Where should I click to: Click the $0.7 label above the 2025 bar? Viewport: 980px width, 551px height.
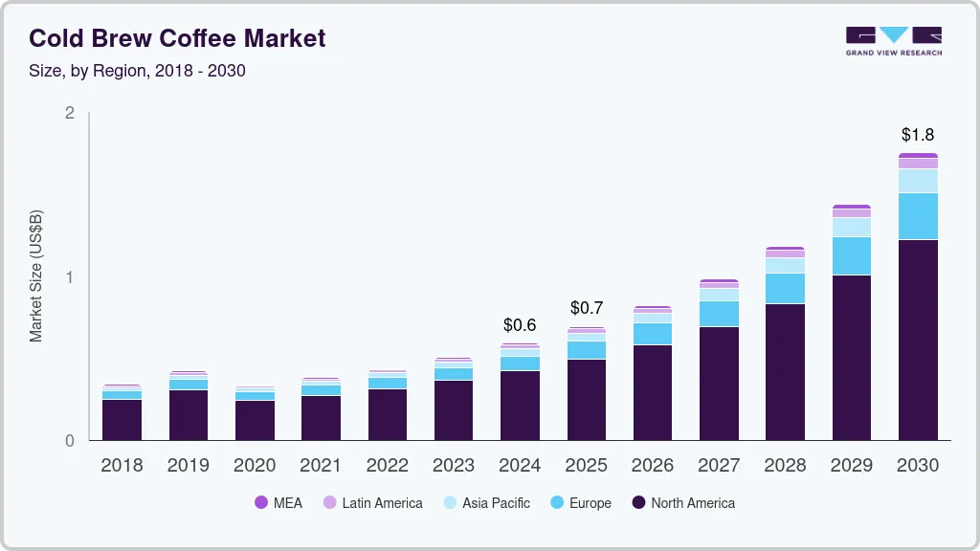pyautogui.click(x=586, y=307)
